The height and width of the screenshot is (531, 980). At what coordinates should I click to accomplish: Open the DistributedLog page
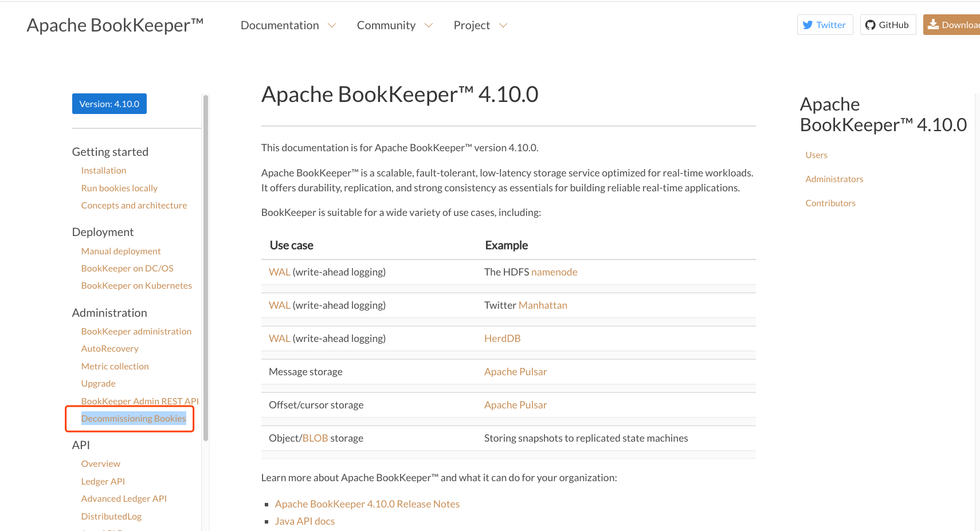(111, 516)
